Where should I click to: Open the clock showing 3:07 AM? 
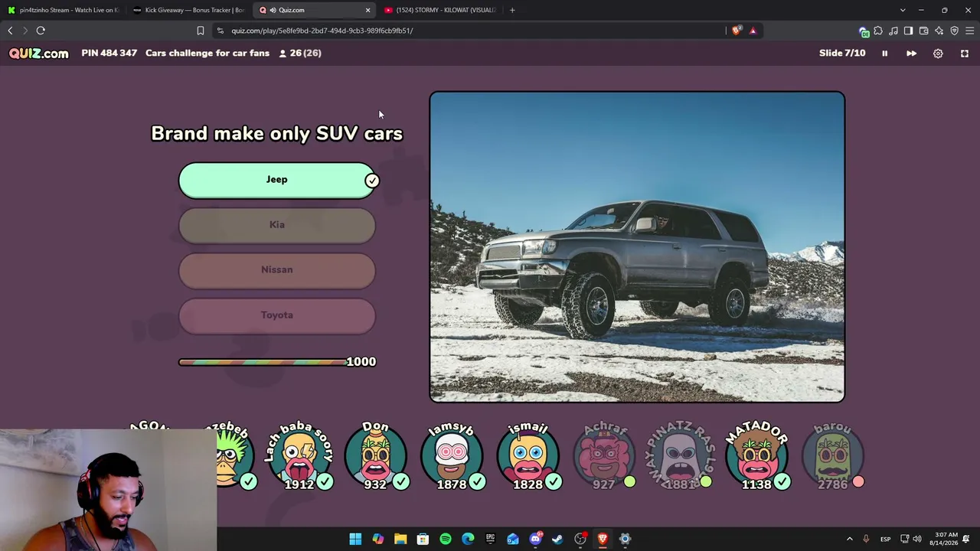click(x=942, y=539)
